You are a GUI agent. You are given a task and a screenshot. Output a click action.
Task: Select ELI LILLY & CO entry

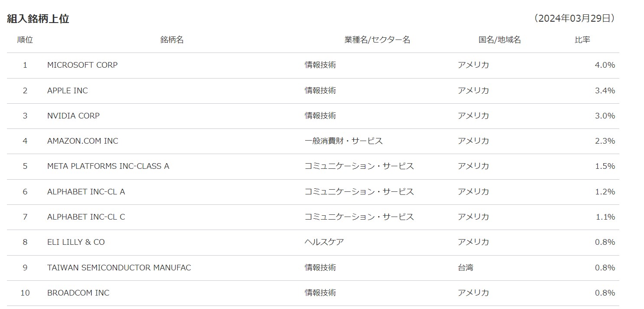click(x=76, y=242)
